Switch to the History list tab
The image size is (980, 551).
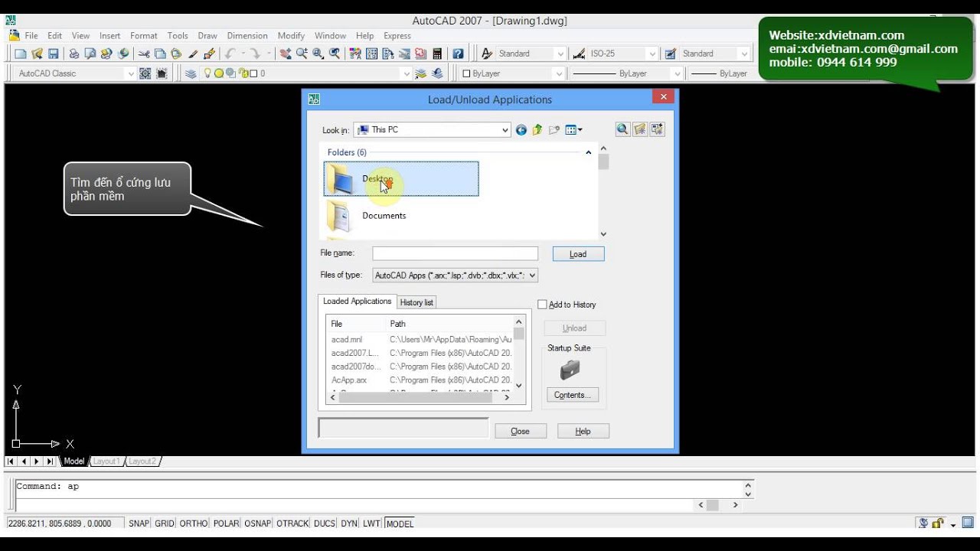[416, 302]
